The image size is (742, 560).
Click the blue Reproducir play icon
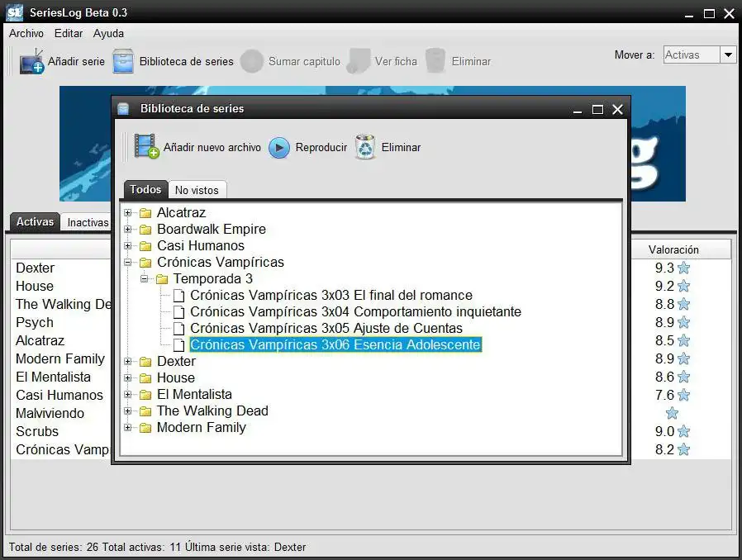coord(279,148)
